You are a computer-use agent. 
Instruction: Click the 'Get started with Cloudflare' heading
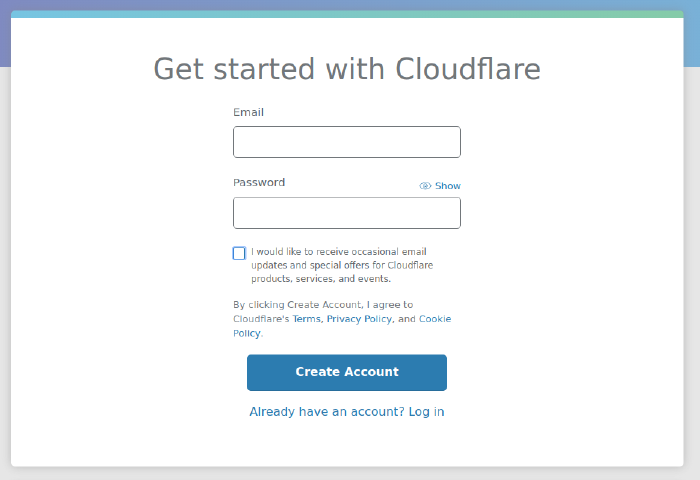347,69
